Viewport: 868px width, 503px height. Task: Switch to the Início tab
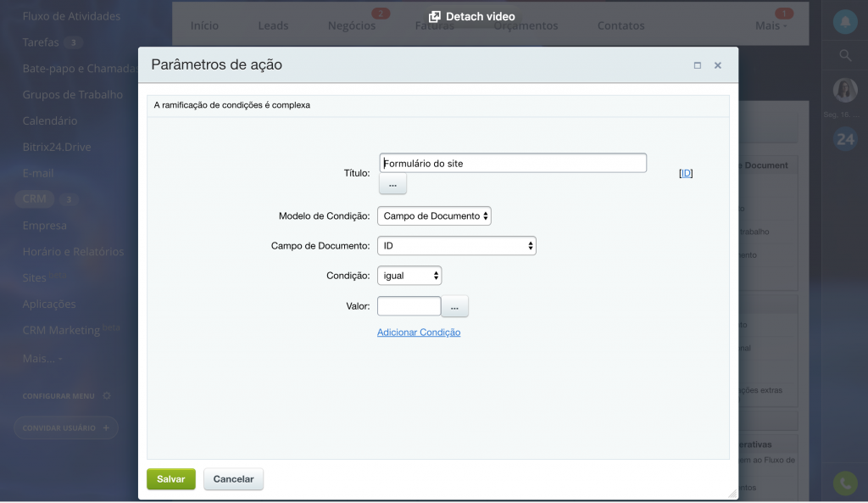[x=204, y=25]
